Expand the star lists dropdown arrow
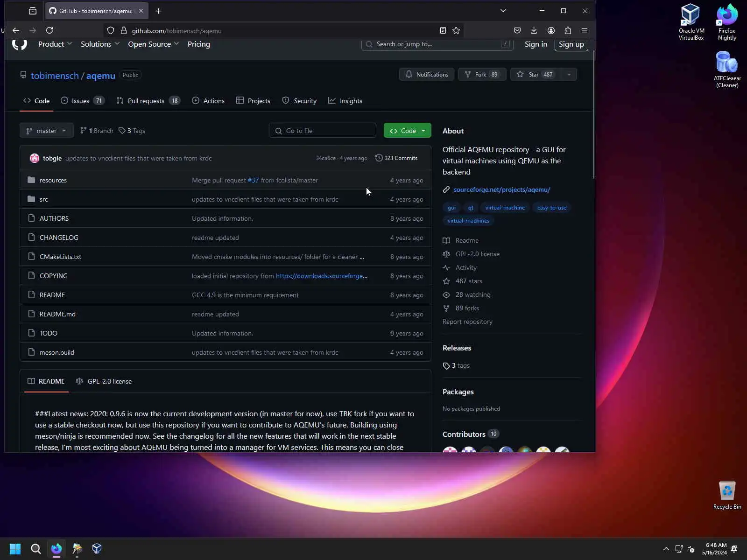The height and width of the screenshot is (560, 747). pos(569,74)
